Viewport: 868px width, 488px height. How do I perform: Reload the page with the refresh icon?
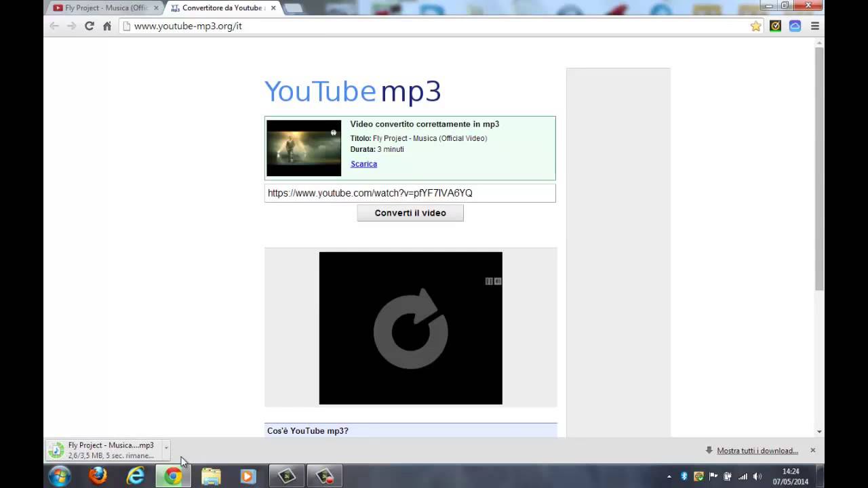(89, 26)
